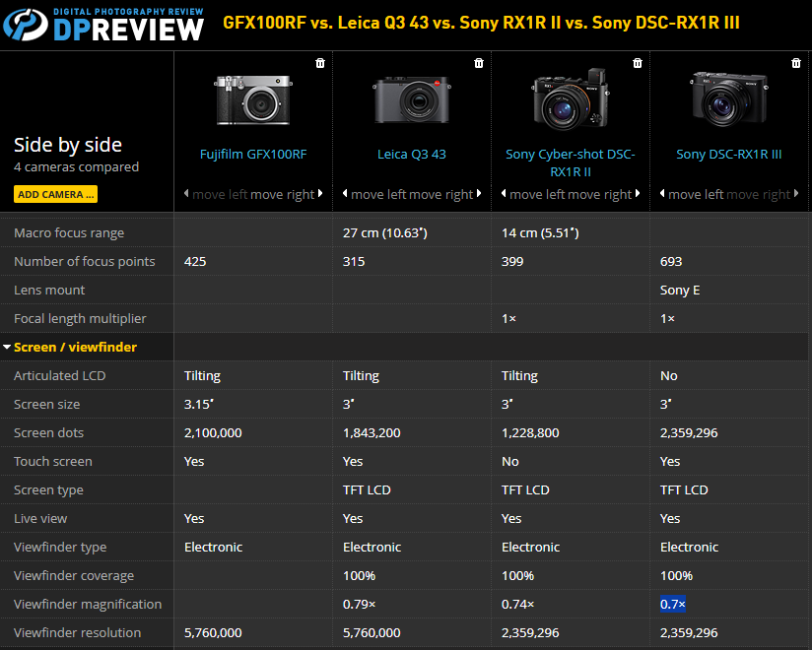Click the 'Lens mount' row label

(49, 290)
